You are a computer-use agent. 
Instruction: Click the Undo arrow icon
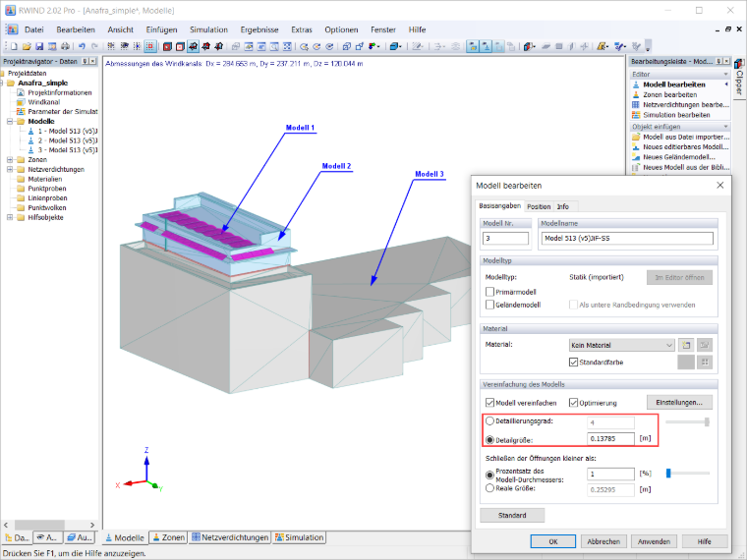click(x=82, y=46)
